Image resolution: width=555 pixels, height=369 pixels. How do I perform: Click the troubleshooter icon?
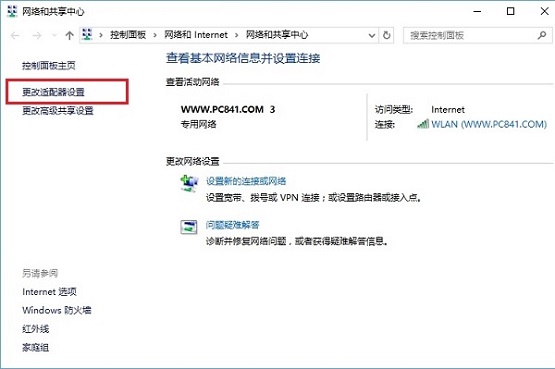[x=189, y=227]
